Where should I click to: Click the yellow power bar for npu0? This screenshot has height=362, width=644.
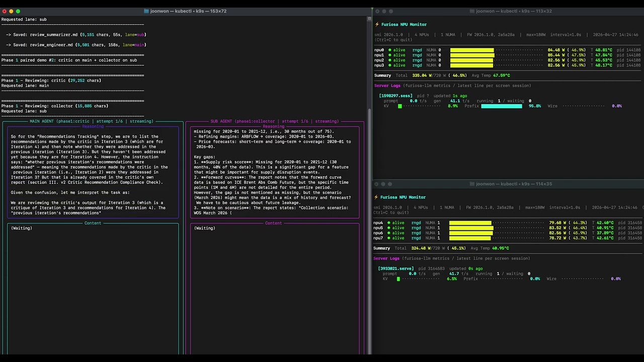472,50
